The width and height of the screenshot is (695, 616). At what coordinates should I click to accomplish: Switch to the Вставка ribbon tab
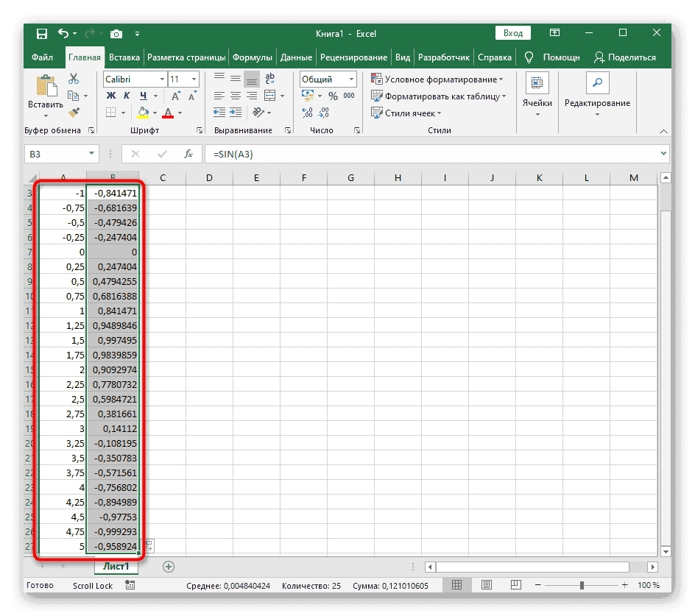tap(124, 57)
